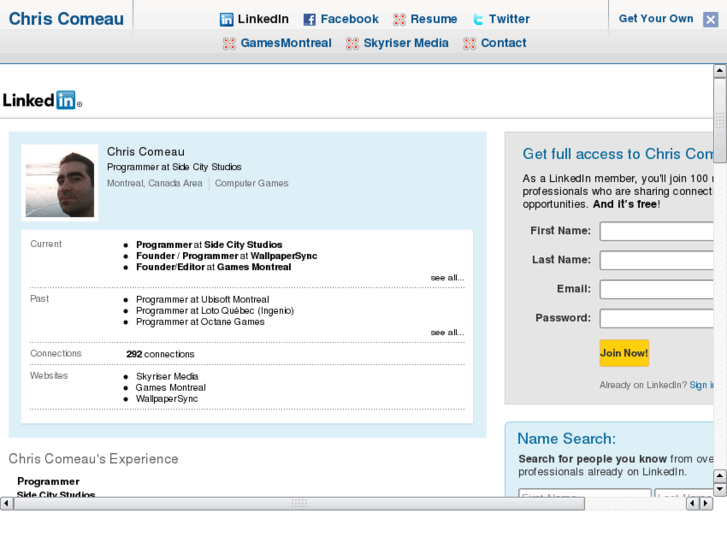This screenshot has width=727, height=545.
Task: Click the First Name input field
Action: (x=657, y=231)
